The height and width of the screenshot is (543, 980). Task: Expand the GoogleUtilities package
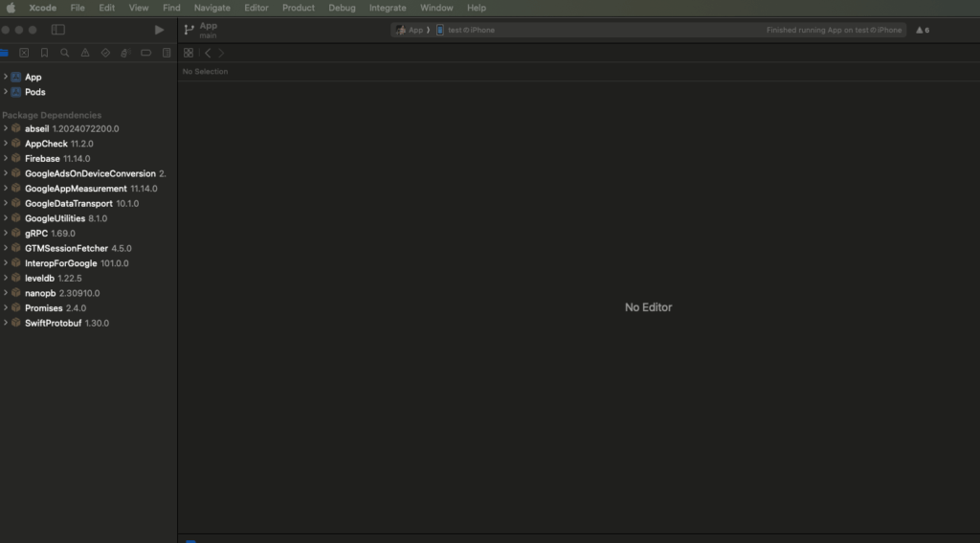click(5, 217)
